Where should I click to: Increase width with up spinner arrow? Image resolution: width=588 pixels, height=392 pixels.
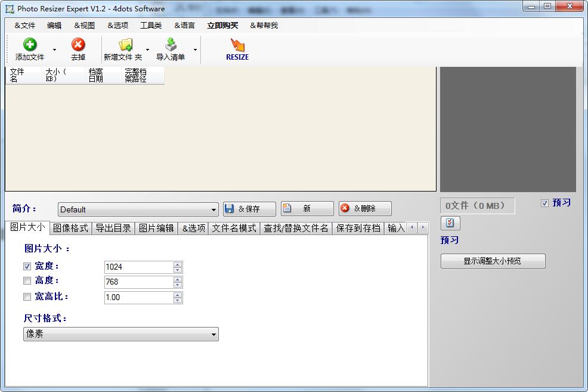coord(178,264)
